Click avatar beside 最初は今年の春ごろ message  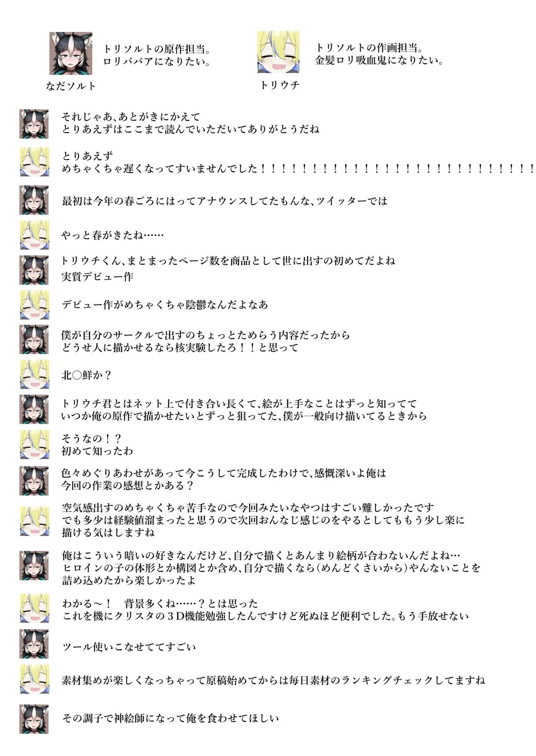(x=34, y=200)
